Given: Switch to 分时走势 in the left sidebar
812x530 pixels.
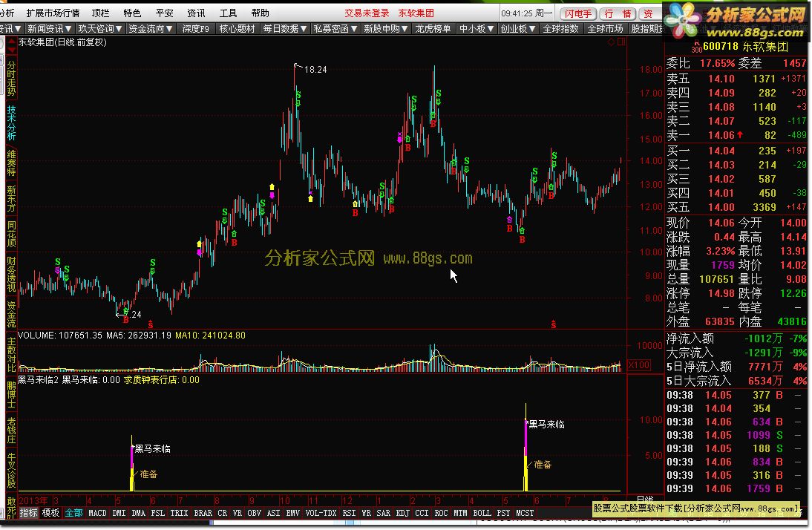Looking at the screenshot, I should pyautogui.click(x=11, y=78).
